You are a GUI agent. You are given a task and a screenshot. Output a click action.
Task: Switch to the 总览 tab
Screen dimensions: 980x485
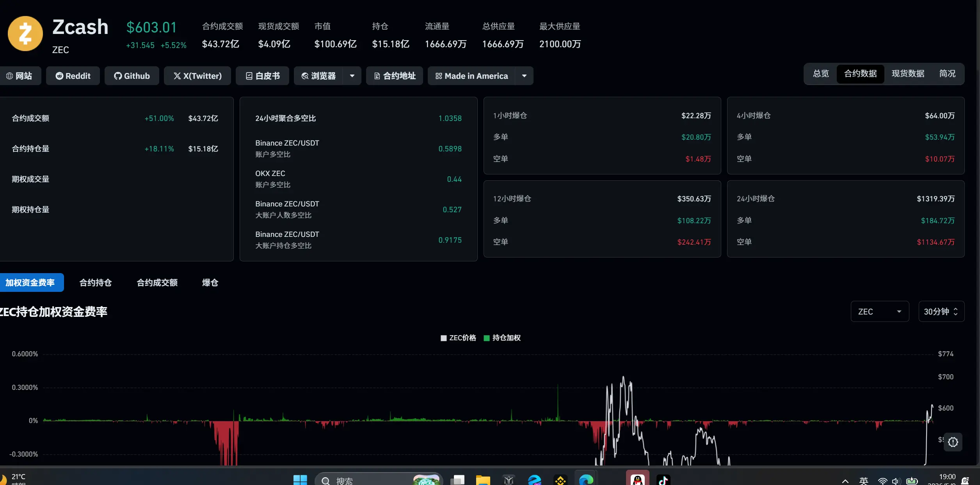821,74
